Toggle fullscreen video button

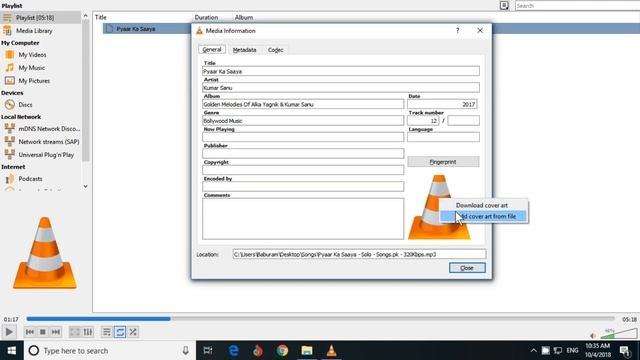[75, 332]
